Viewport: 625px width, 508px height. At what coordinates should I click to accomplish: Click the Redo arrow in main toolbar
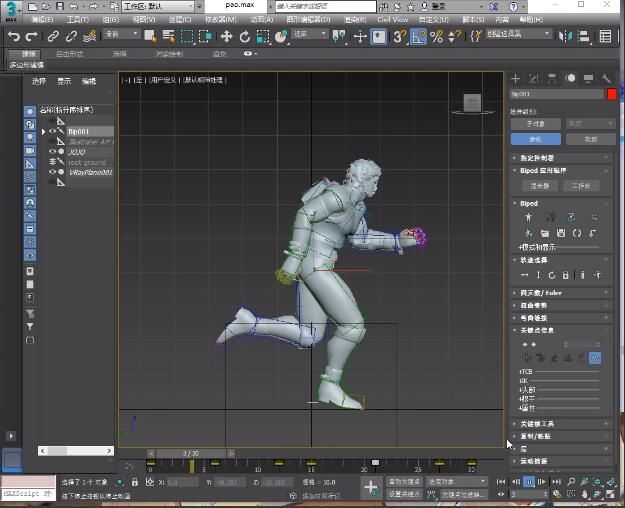pos(31,37)
